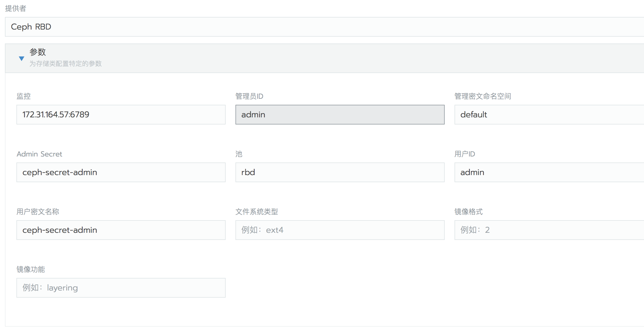Select the Admin Secret input field
The width and height of the screenshot is (644, 331).
coord(121,172)
